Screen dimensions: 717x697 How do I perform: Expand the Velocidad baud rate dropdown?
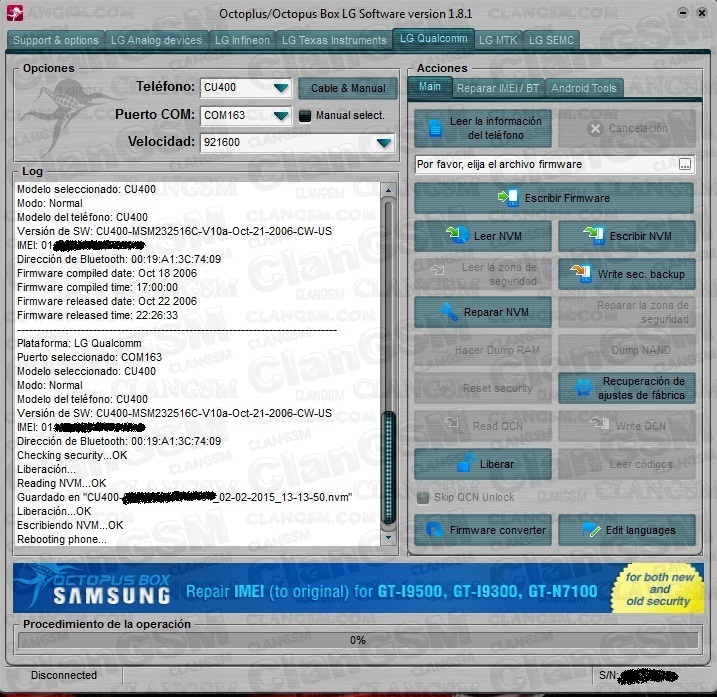click(x=384, y=143)
